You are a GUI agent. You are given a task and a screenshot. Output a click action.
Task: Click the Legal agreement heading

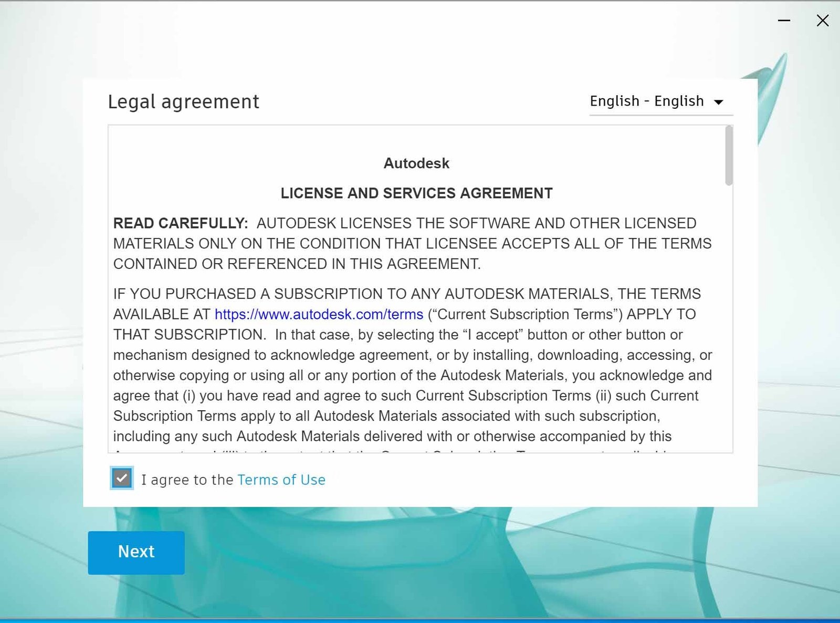pos(184,102)
